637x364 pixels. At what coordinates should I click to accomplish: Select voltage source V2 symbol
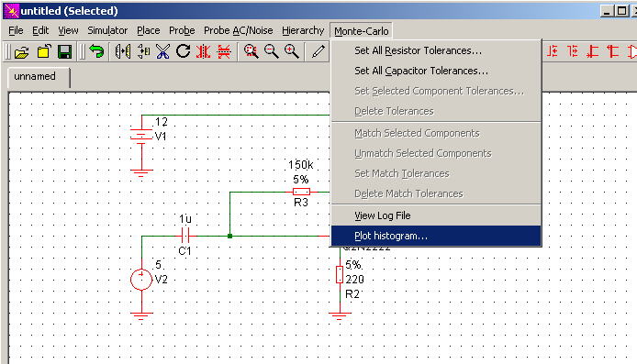(141, 280)
